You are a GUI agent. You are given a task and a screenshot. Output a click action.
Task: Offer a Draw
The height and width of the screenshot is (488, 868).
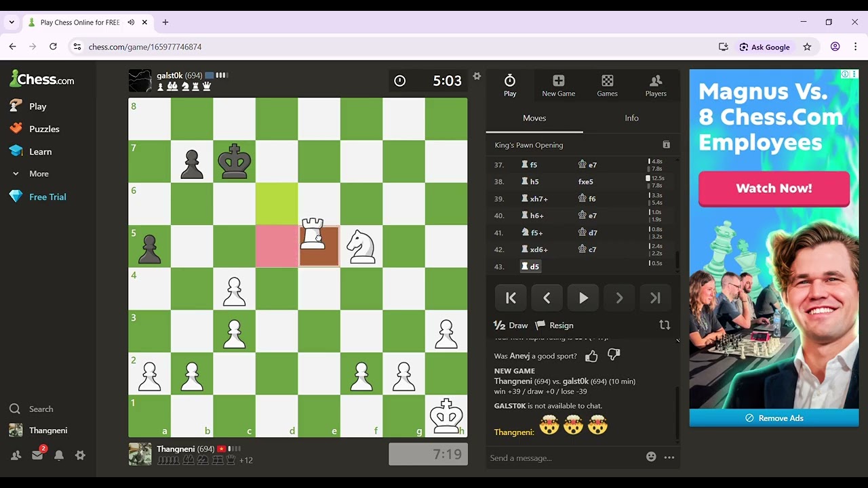pyautogui.click(x=511, y=325)
